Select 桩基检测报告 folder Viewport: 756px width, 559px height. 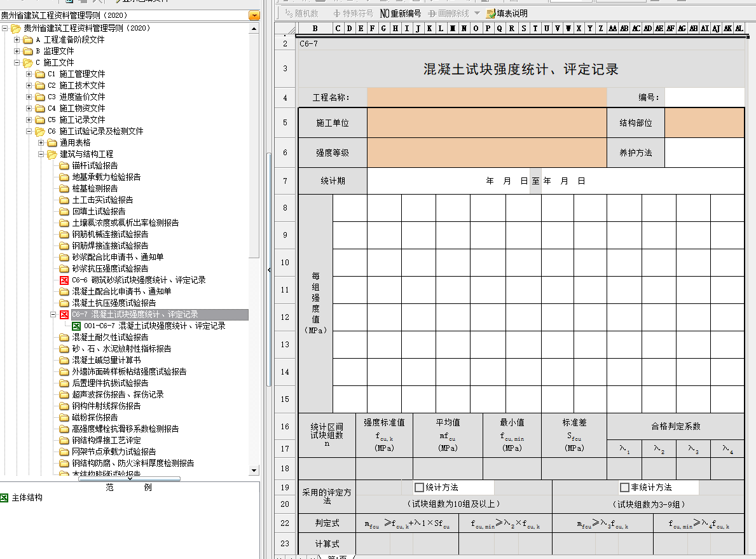coord(95,189)
